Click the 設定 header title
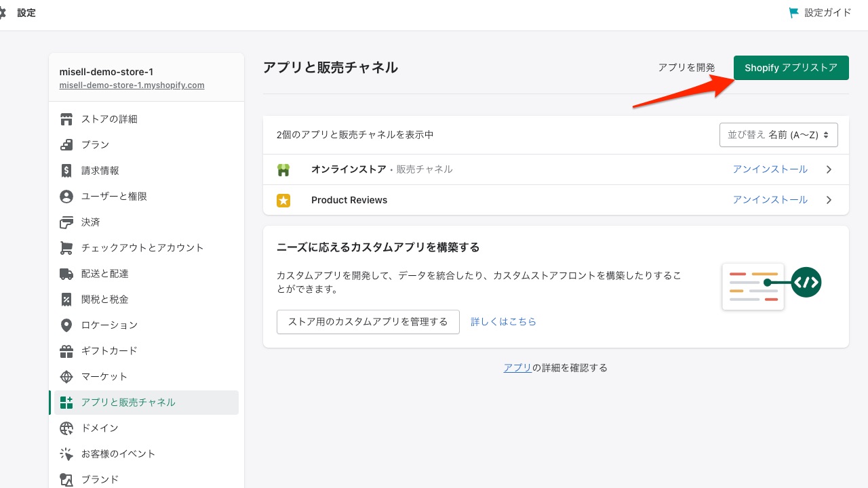The width and height of the screenshot is (868, 488). (x=26, y=13)
